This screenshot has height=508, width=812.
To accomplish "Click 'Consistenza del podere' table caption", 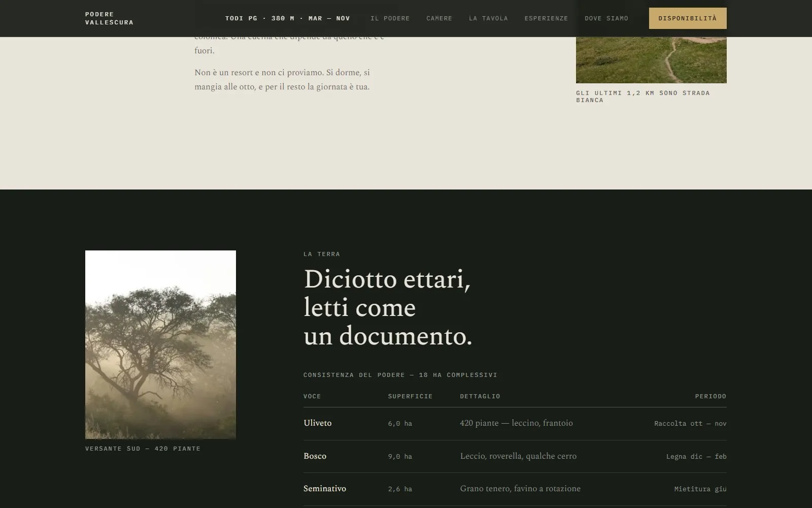I will tap(400, 375).
